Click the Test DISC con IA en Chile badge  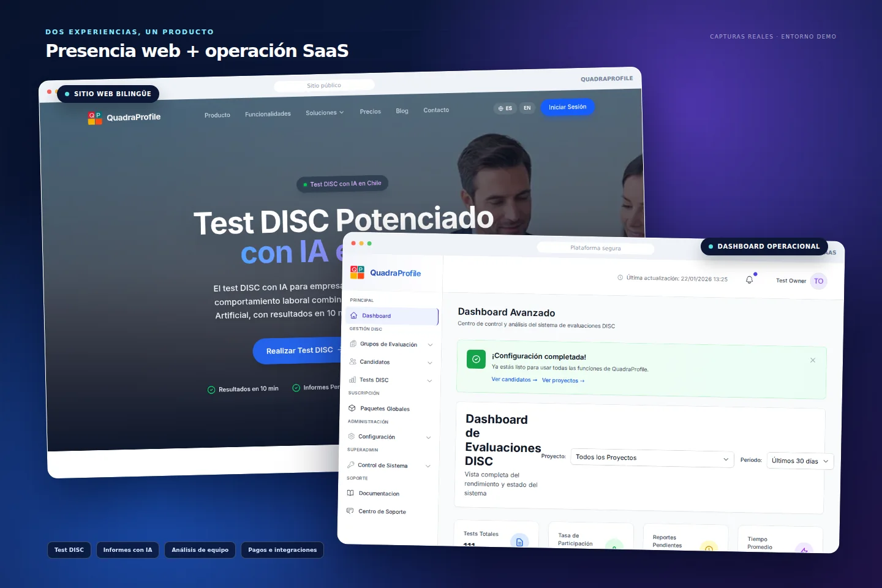343,184
